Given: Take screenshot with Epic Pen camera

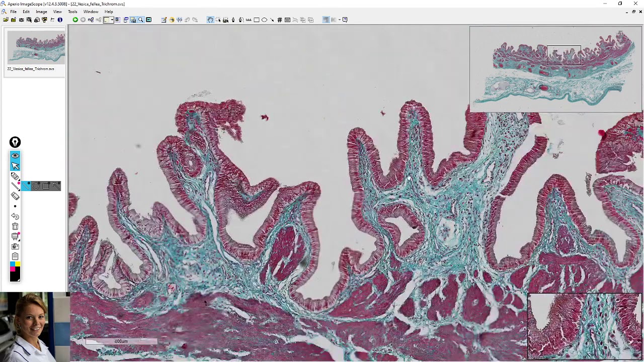Looking at the screenshot, I should (x=15, y=246).
